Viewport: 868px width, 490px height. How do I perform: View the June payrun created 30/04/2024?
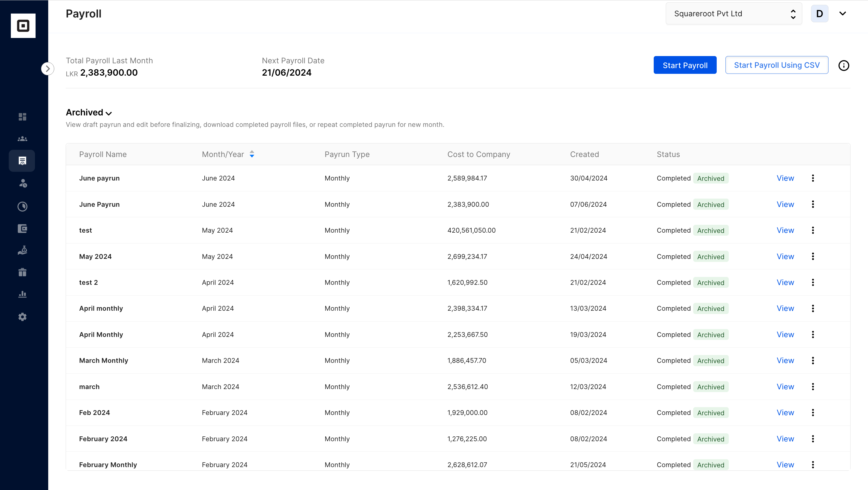point(785,178)
